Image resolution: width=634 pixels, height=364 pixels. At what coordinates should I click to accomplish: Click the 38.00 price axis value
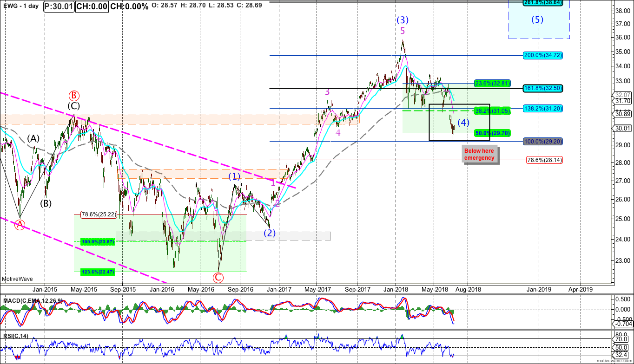coord(623,10)
